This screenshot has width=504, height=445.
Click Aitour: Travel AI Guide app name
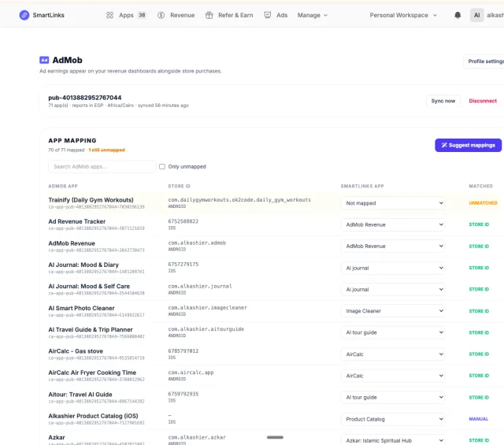pyautogui.click(x=80, y=395)
